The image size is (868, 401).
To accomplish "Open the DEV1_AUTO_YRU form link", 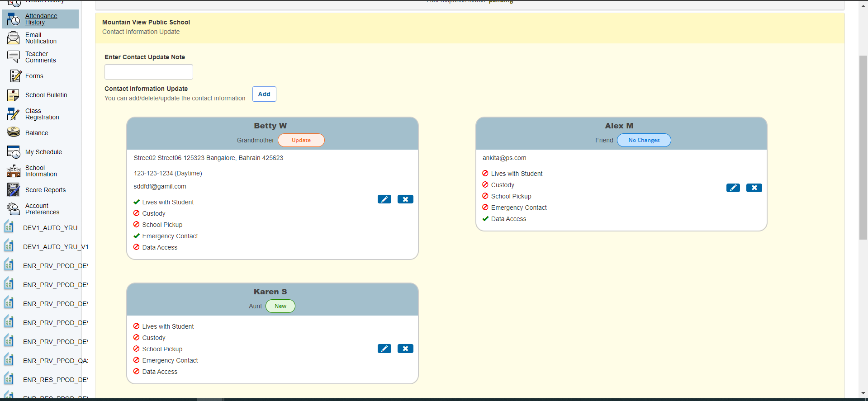I will (50, 228).
